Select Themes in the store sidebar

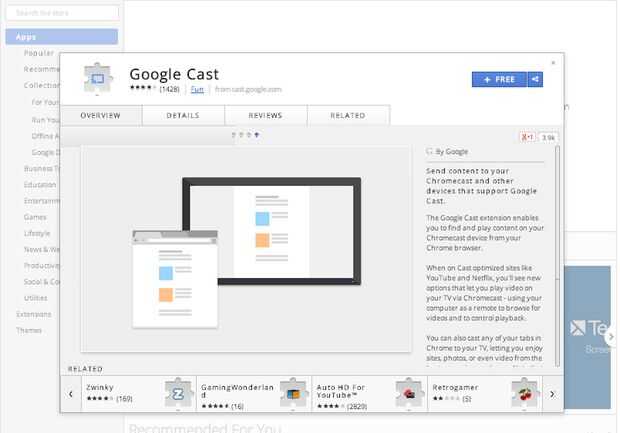coord(29,331)
